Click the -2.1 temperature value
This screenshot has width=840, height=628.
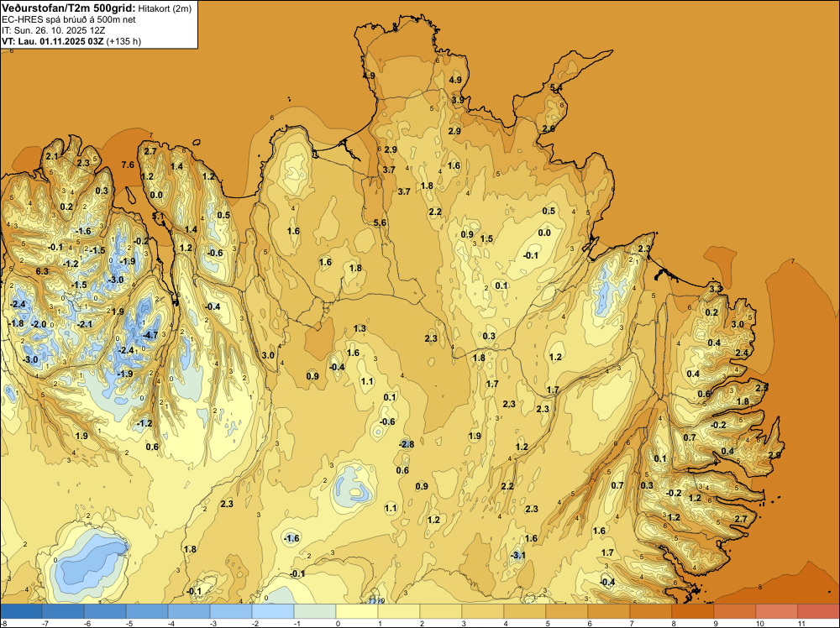(85, 324)
